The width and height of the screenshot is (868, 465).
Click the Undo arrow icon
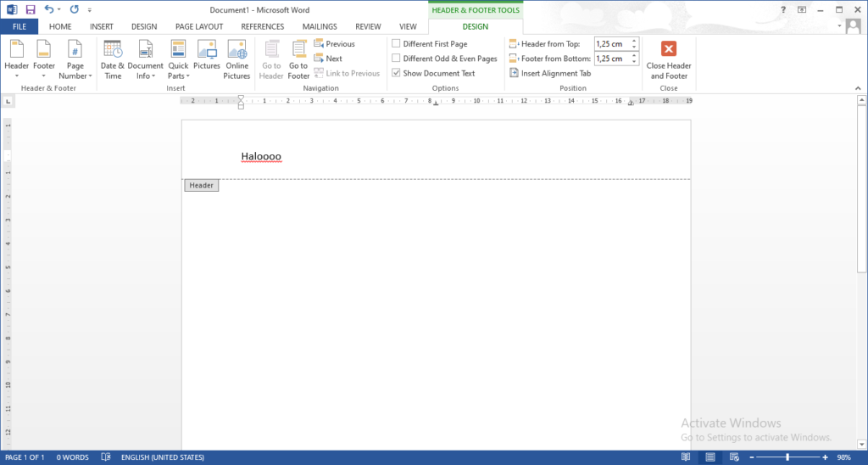[49, 9]
